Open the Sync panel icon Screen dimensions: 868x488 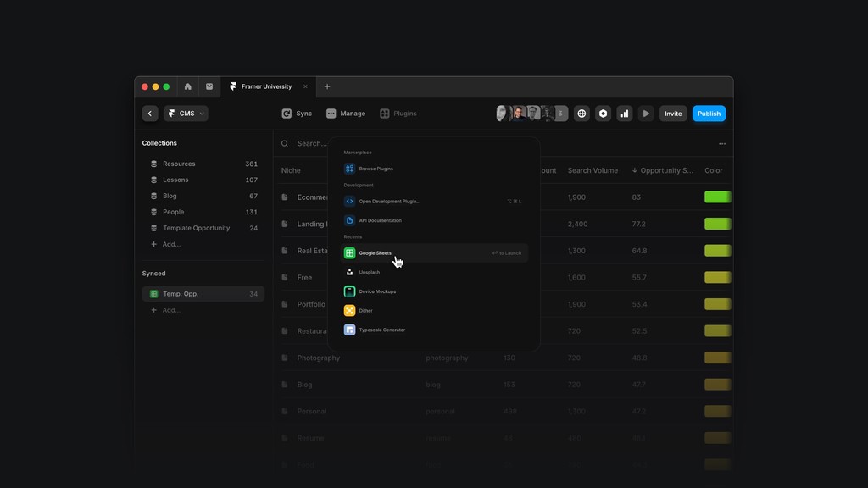click(x=286, y=113)
